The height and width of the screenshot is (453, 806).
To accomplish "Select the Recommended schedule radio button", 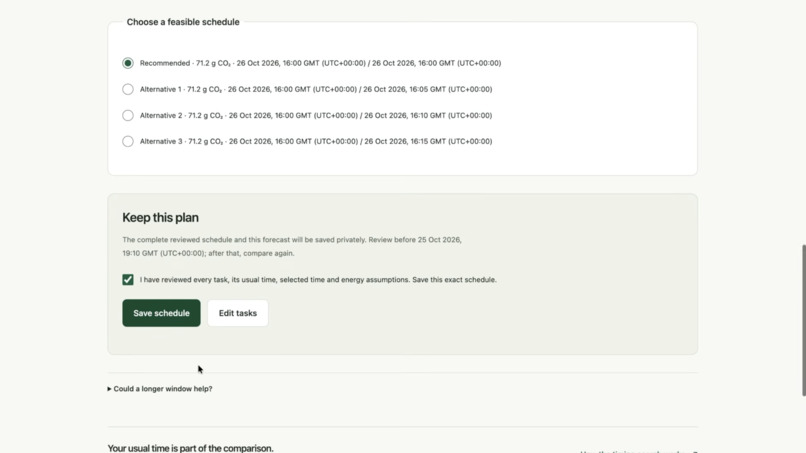I will click(128, 63).
